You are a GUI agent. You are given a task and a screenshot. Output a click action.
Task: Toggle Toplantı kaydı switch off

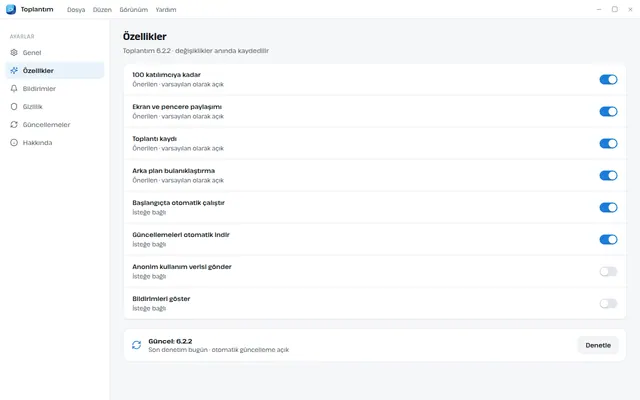608,143
